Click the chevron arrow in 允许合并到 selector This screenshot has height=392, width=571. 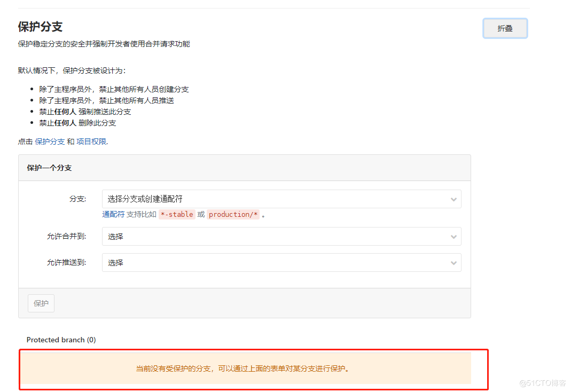pyautogui.click(x=453, y=237)
